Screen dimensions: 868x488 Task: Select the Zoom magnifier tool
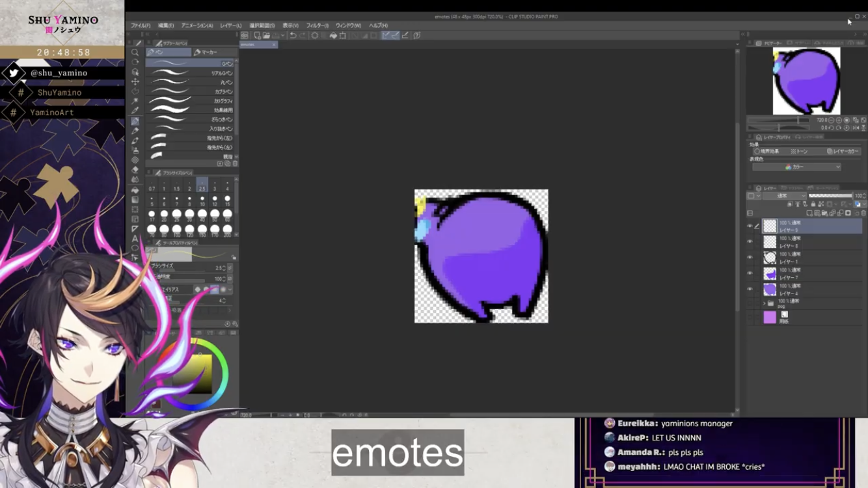(135, 52)
